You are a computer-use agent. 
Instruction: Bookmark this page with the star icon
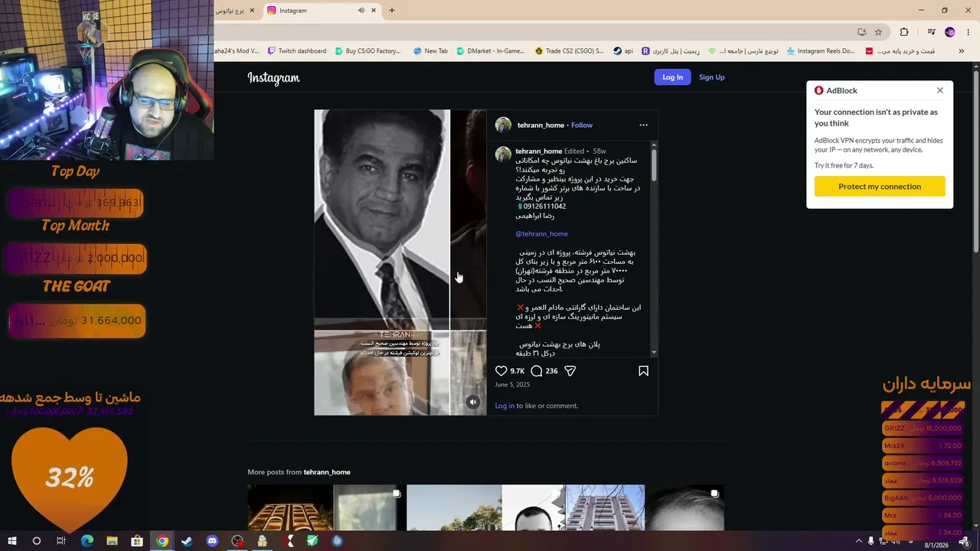[878, 32]
